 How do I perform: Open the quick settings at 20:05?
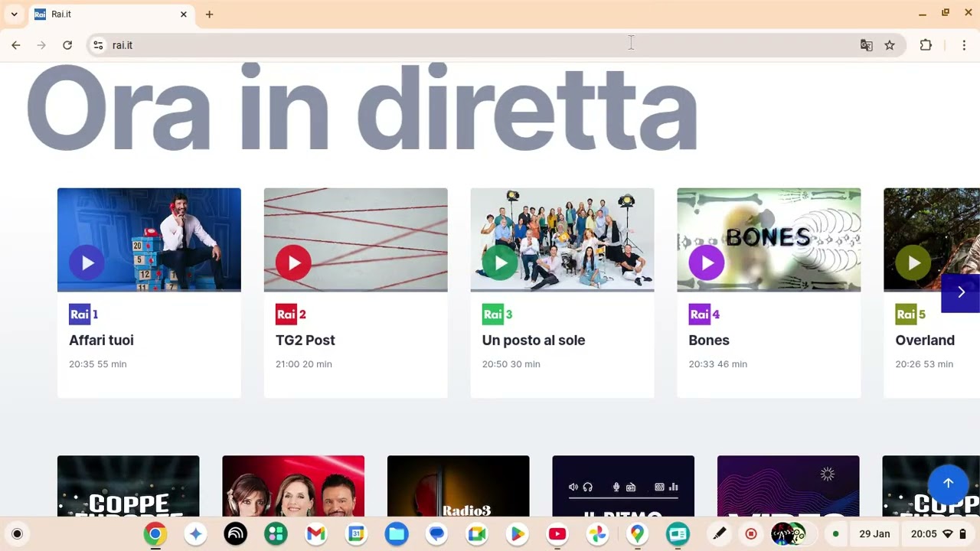[x=939, y=534]
